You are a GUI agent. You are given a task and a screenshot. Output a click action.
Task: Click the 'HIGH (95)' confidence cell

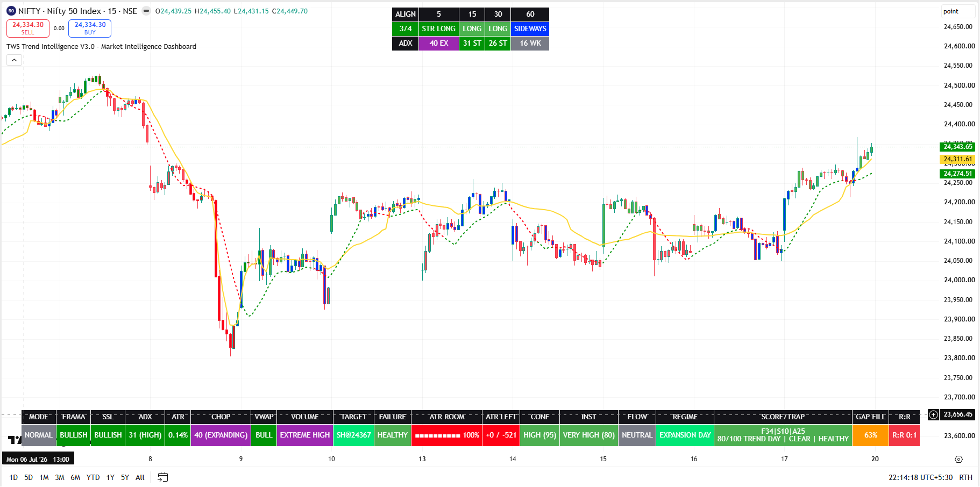click(x=540, y=435)
